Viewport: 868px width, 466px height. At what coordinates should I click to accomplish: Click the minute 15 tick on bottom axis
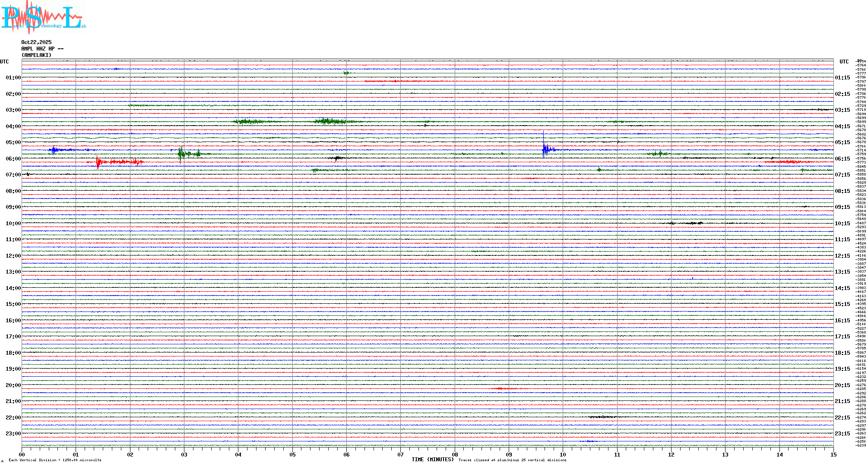coord(833,454)
